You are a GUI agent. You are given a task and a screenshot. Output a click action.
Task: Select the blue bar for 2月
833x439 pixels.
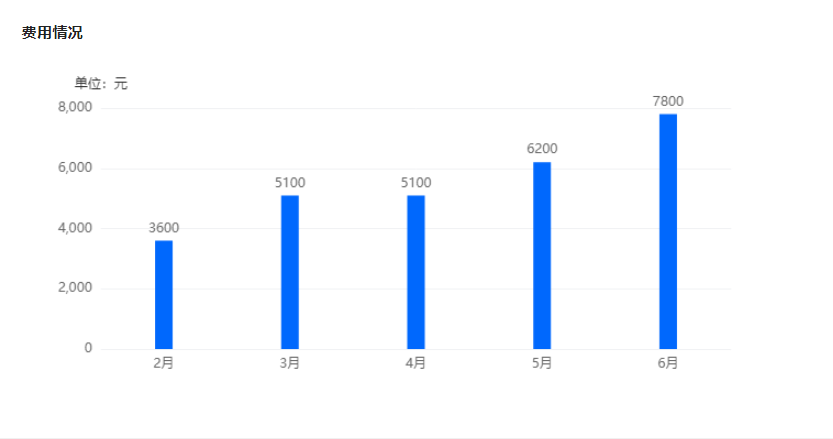164,295
